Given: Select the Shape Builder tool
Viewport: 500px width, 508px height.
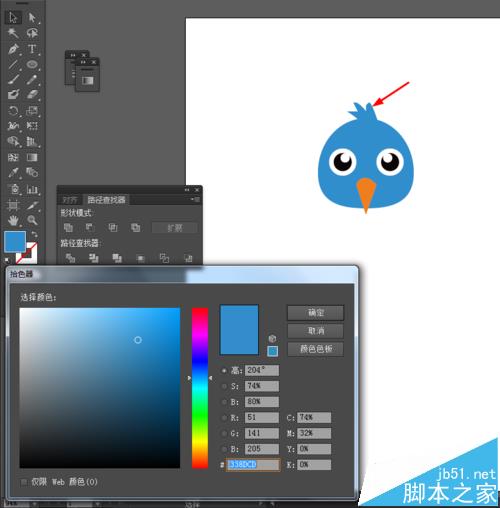Looking at the screenshot, I should tap(13, 141).
